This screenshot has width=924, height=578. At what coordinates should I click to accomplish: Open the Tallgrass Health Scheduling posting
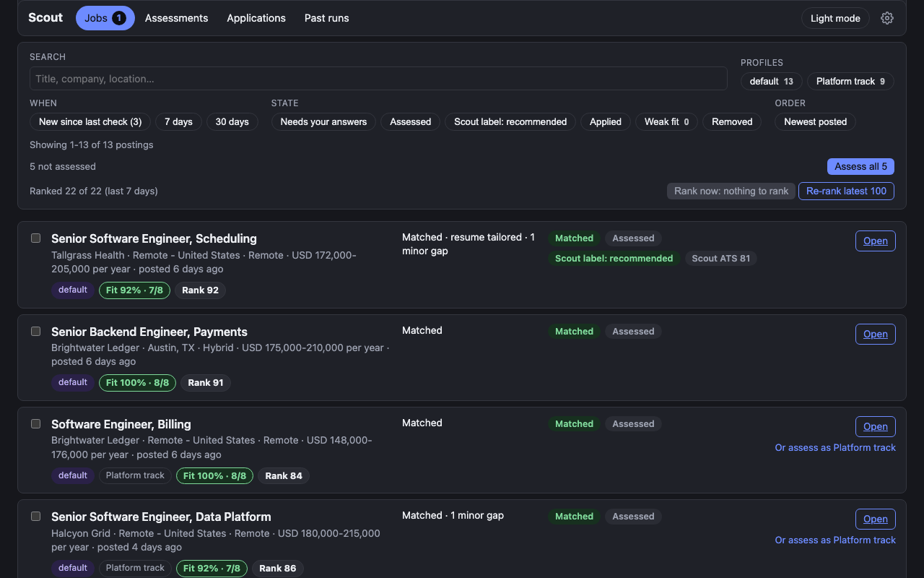coord(876,241)
